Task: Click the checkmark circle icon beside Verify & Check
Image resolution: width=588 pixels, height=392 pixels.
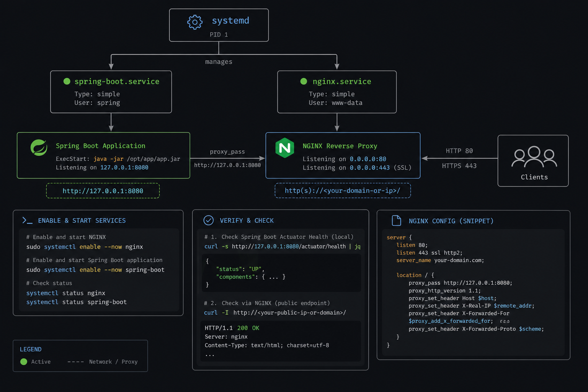Action: [x=209, y=220]
